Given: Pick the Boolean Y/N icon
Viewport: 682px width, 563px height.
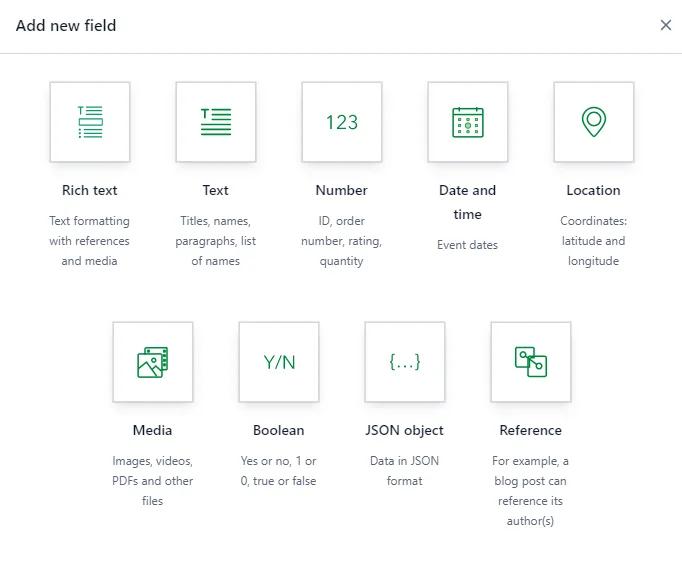Looking at the screenshot, I should [x=279, y=362].
